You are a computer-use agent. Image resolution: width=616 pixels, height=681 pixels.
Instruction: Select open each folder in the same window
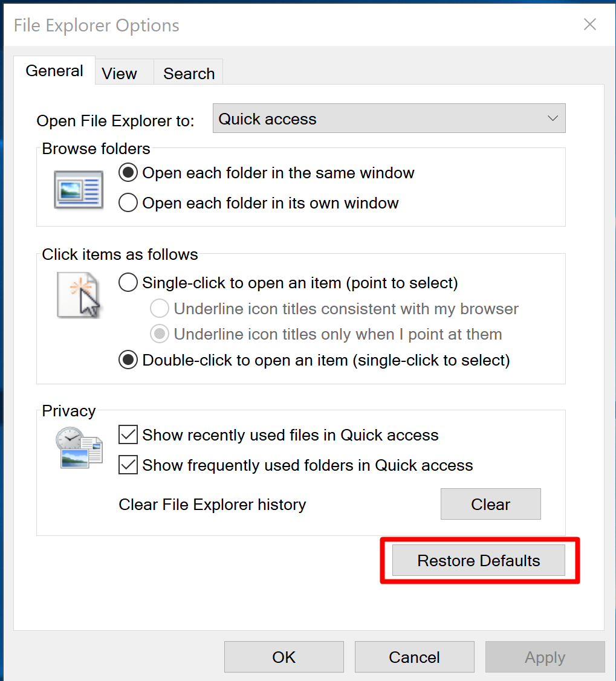(x=128, y=172)
